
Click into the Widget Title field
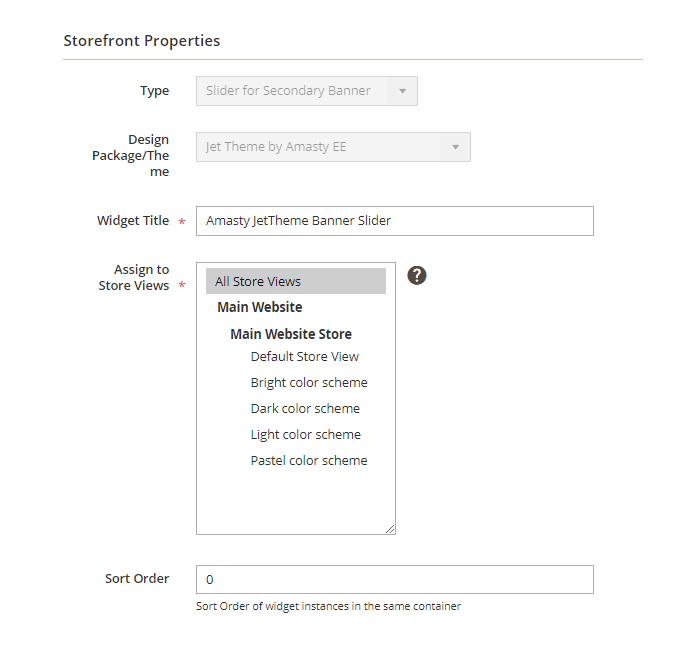[395, 221]
